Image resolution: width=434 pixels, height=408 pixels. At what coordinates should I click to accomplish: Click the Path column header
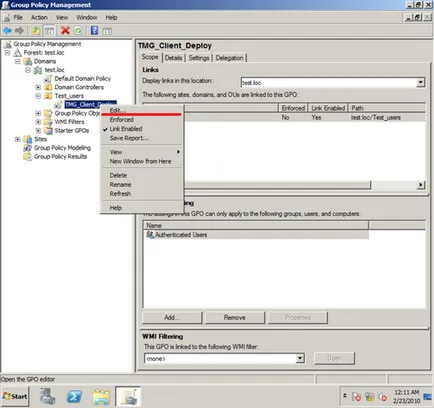[x=386, y=108]
